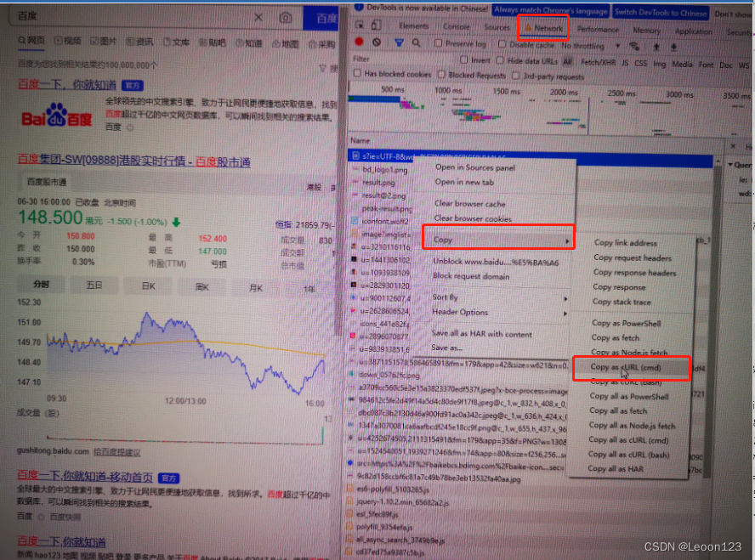
Task: Choose Clear browser cache
Action: click(x=469, y=203)
